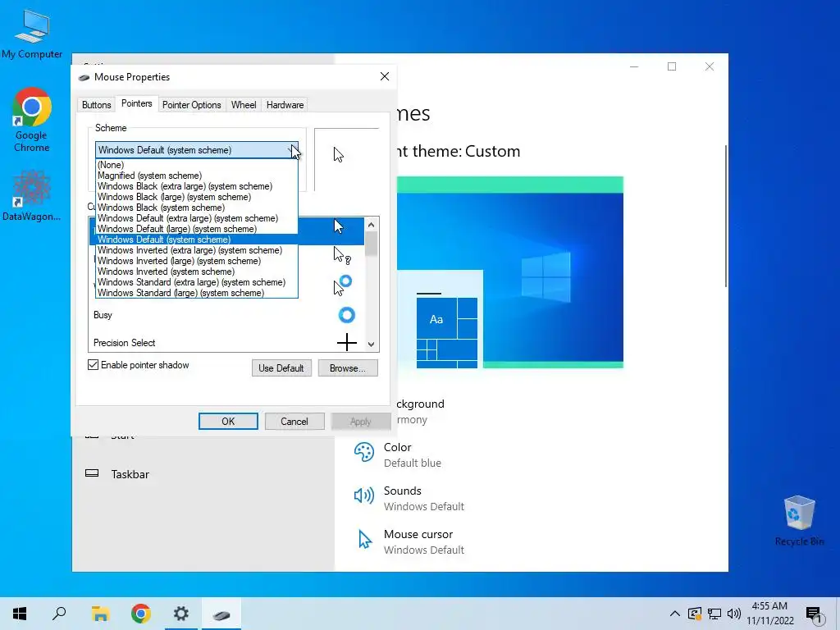Click the theme preview thumbnail
The width and height of the screenshot is (840, 630).
(510, 272)
